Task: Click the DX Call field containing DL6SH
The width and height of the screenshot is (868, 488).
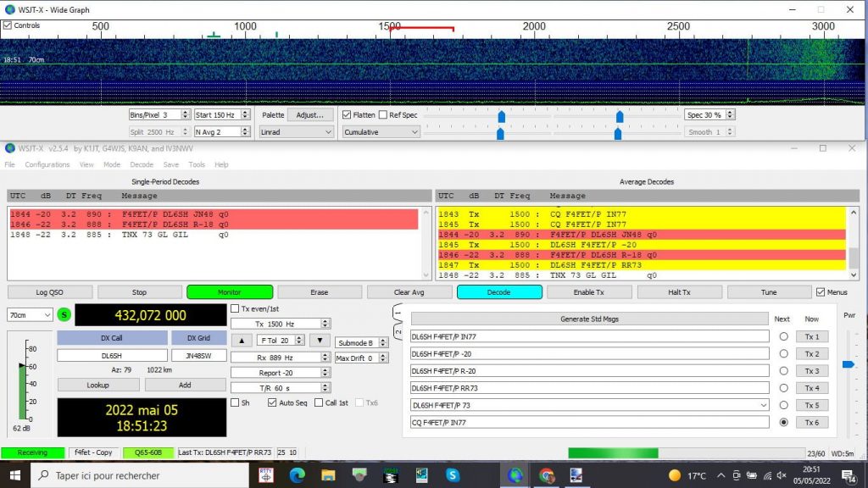Action: point(112,356)
